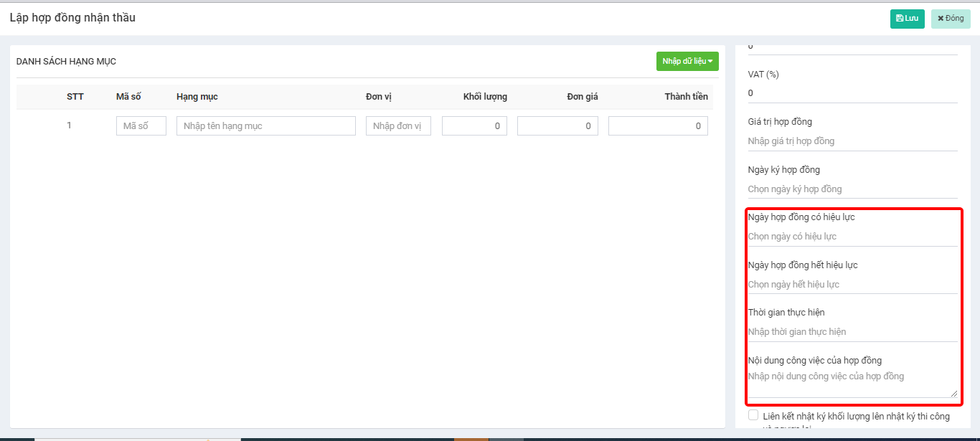980x441 pixels.
Task: Click the Thành tiền value box in row 1
Action: point(657,126)
